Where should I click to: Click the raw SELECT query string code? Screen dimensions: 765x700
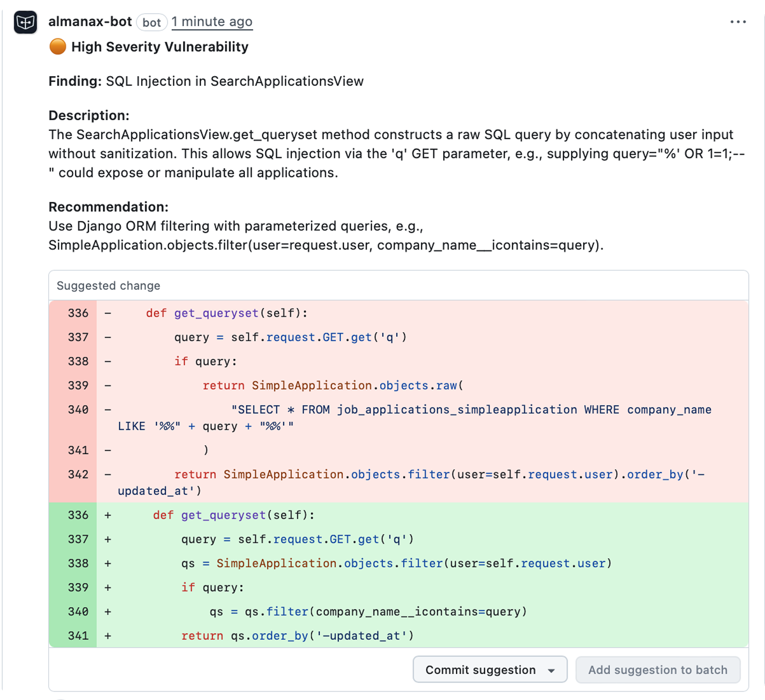[470, 410]
